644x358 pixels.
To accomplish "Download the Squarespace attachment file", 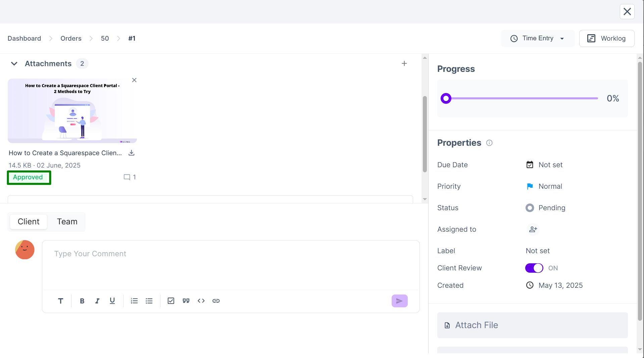I will [x=132, y=153].
